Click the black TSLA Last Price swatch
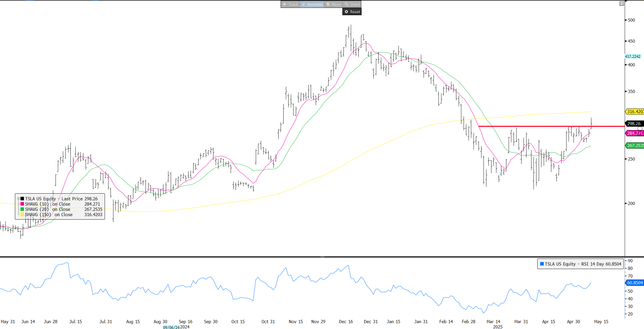 point(22,199)
